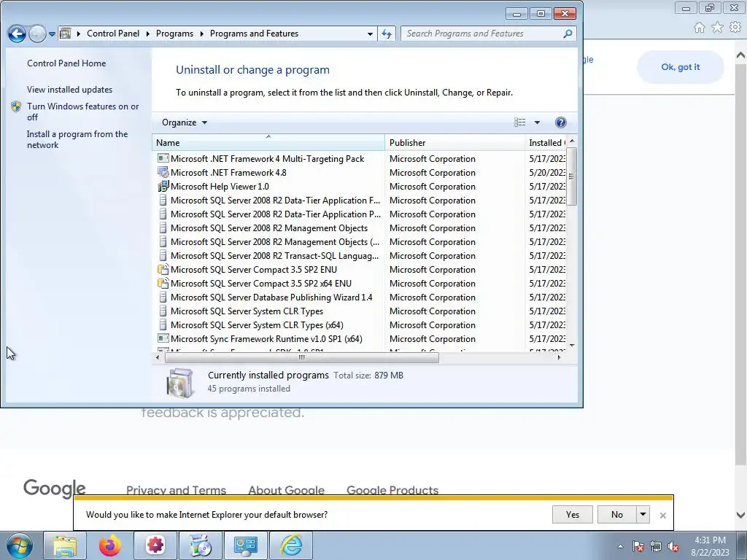Open Programs breadcrumb in address bar

174,34
